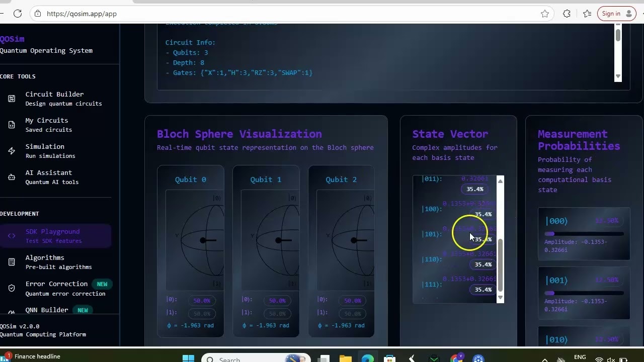Open the browser favorites list icon

point(587,14)
